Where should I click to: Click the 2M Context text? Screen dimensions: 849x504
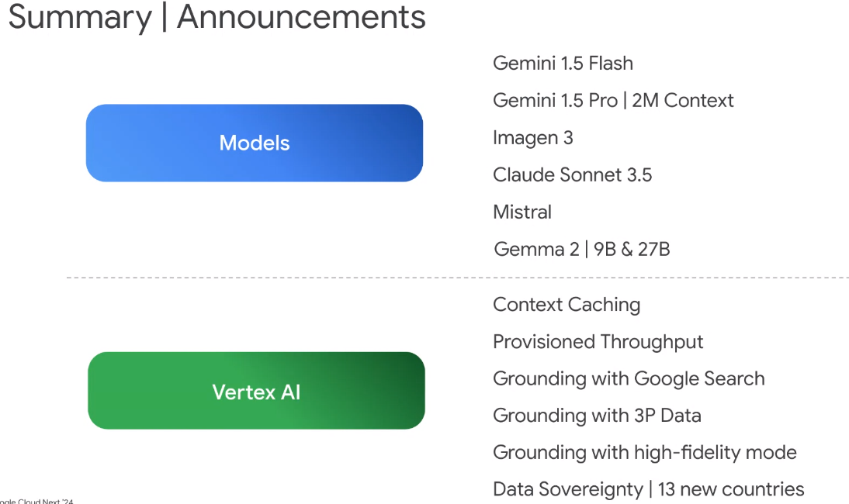683,101
